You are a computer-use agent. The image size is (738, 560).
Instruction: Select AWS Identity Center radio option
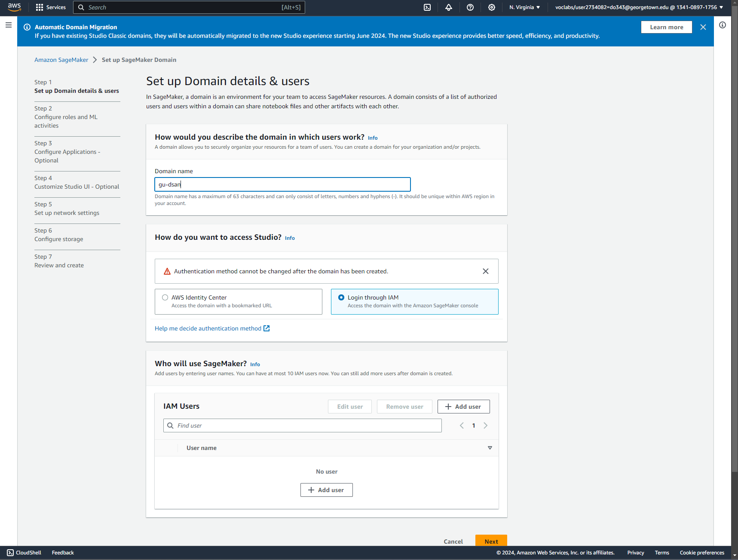(x=165, y=297)
